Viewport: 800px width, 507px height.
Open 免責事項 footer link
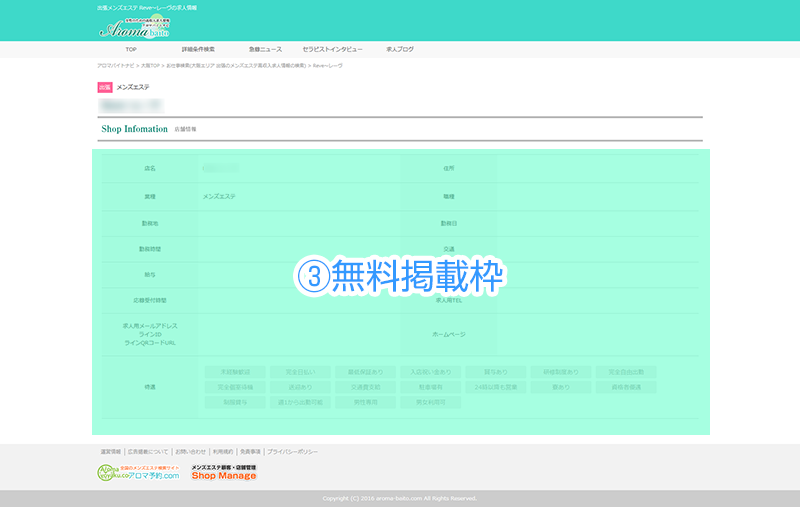click(x=251, y=452)
